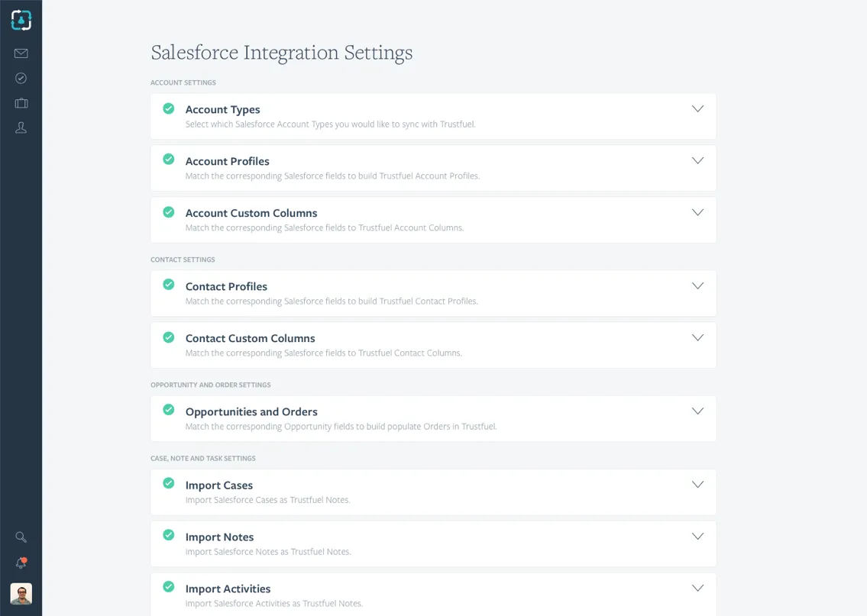The height and width of the screenshot is (616, 867).
Task: Open the briefcase accounts icon in sidebar
Action: pyautogui.click(x=21, y=103)
